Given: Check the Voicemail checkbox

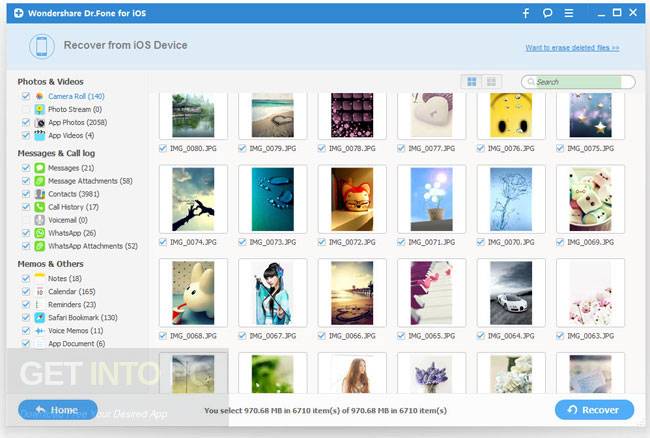Looking at the screenshot, I should (26, 220).
